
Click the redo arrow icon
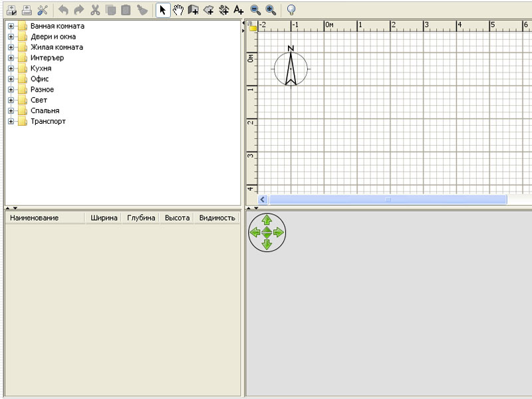pos(78,10)
